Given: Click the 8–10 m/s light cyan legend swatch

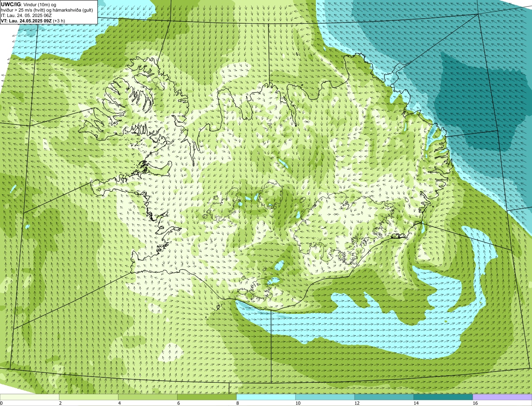Looking at the screenshot, I should tap(266, 397).
